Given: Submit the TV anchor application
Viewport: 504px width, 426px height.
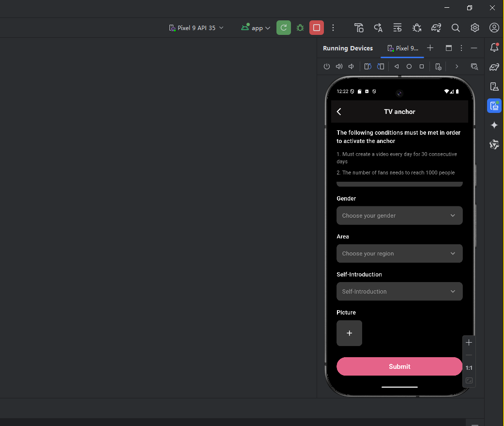Looking at the screenshot, I should coord(399,366).
